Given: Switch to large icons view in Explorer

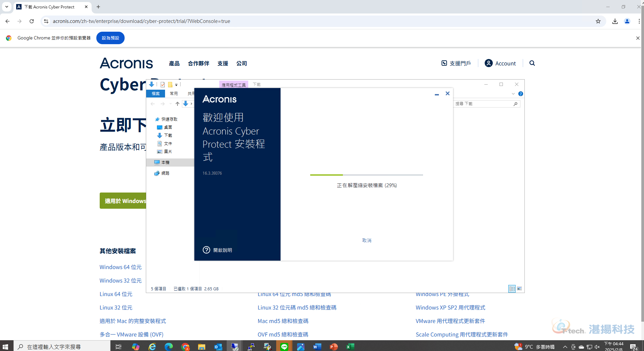Looking at the screenshot, I should pos(519,289).
